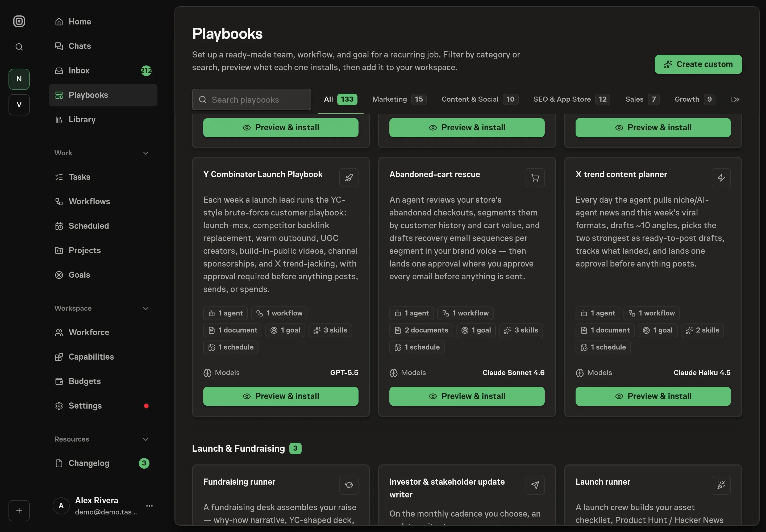Switch to the N workspace
This screenshot has width=766, height=532.
coord(19,79)
